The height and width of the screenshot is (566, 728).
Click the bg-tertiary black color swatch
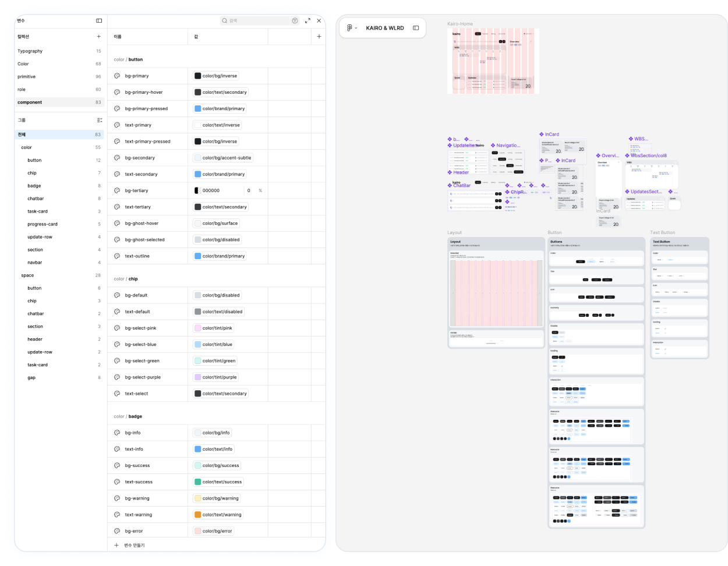coord(197,190)
